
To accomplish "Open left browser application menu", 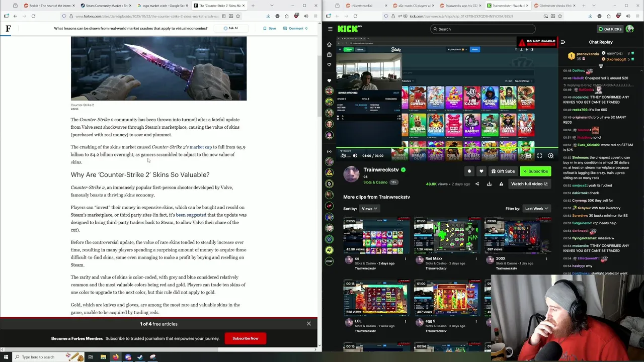I will pos(315,16).
